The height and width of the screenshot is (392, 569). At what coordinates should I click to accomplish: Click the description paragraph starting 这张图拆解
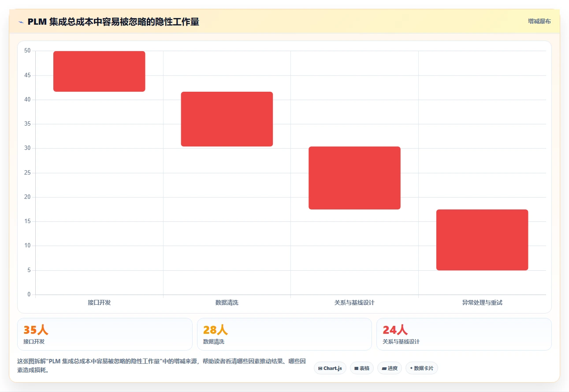[161, 366]
